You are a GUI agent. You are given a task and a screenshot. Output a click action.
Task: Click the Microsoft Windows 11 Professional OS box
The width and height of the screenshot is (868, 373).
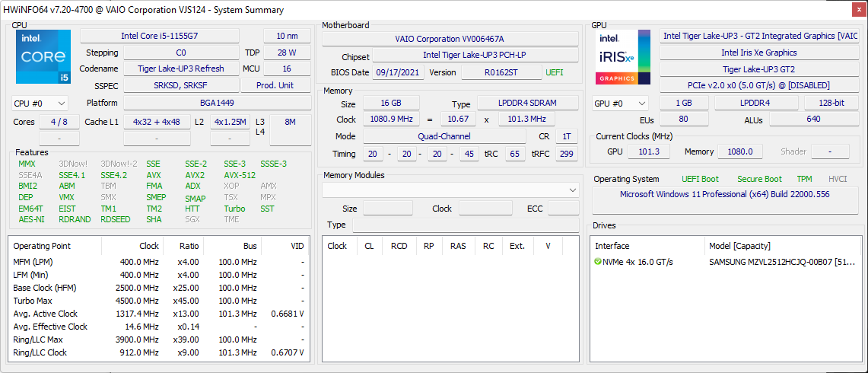724,195
